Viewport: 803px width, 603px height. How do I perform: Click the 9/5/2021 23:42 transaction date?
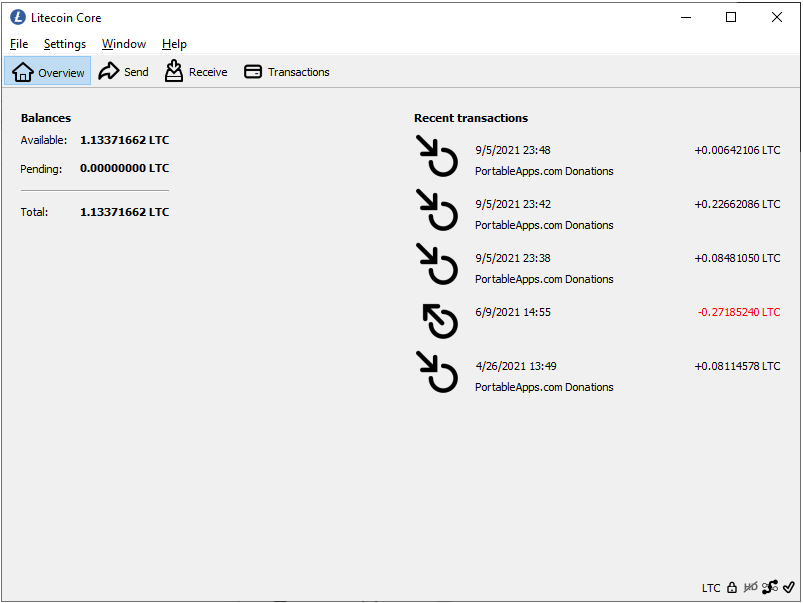[x=513, y=204]
